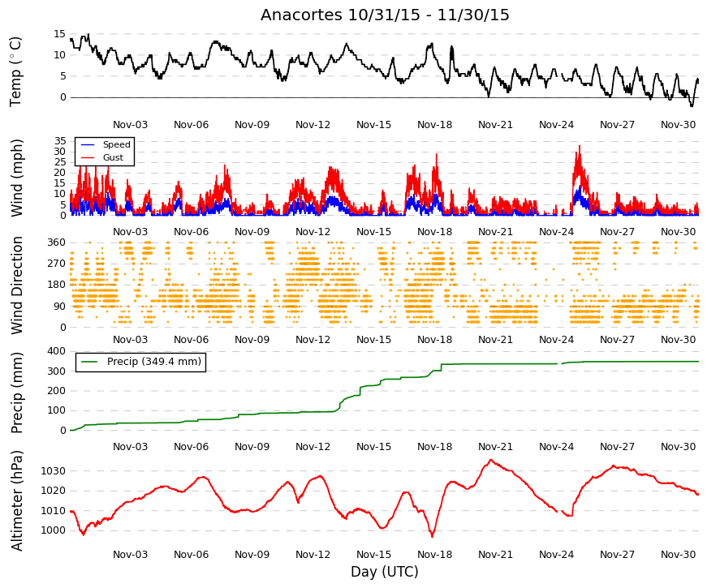Click Nov-18 tick under wind speed chart
The image size is (707, 588).
434,232
